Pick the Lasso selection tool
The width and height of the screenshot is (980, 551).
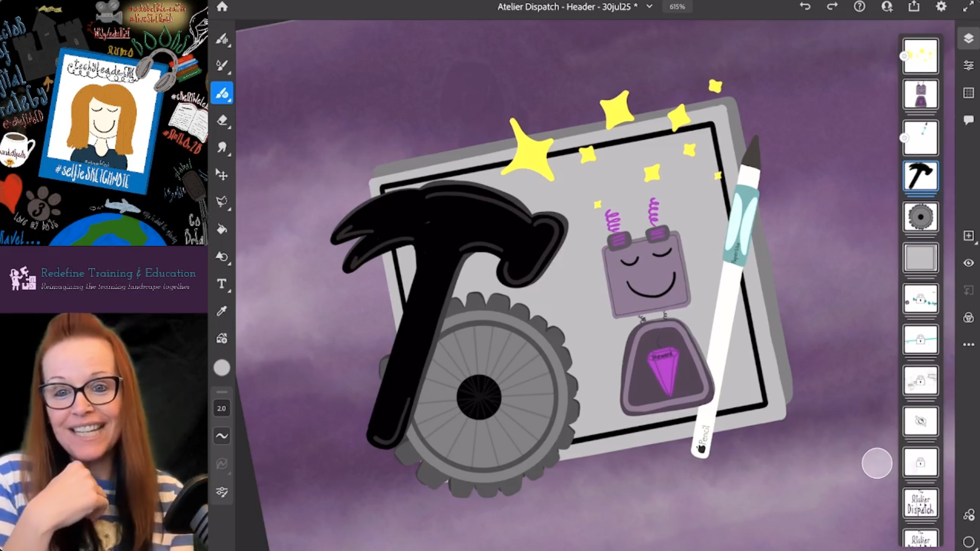tap(222, 202)
